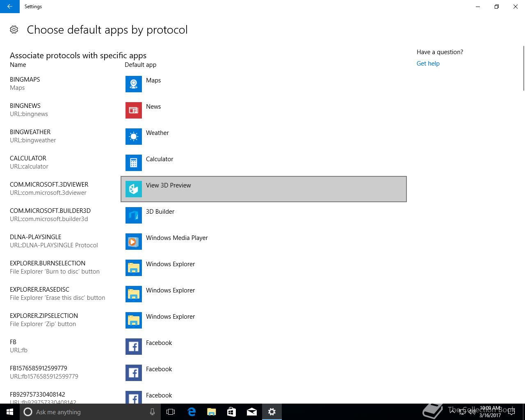The height and width of the screenshot is (420, 525).
Task: Click the Settings gear icon beside page title
Action: pos(14,30)
